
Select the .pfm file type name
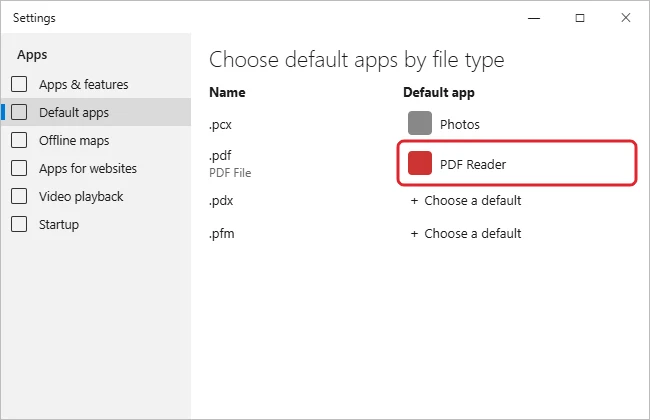[x=221, y=233]
